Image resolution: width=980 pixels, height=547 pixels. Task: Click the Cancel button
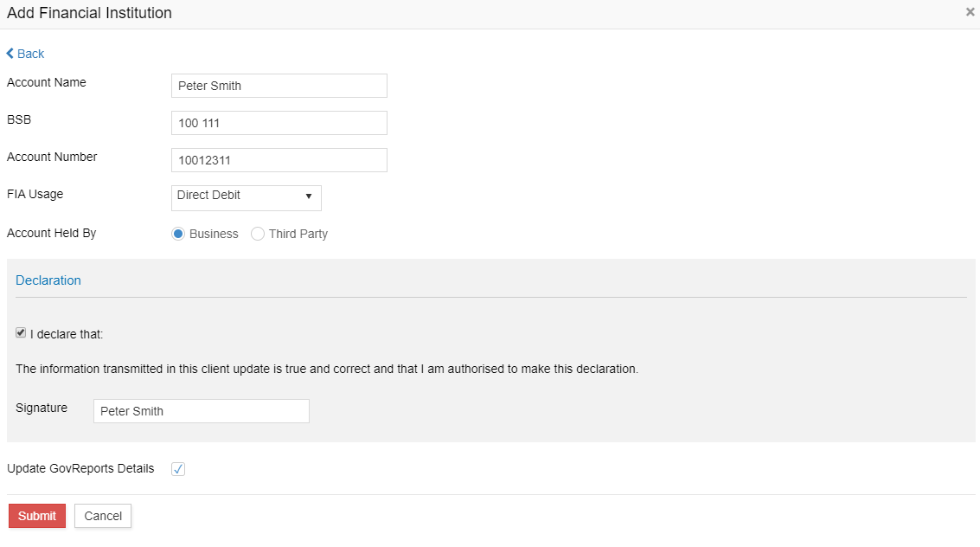point(103,516)
